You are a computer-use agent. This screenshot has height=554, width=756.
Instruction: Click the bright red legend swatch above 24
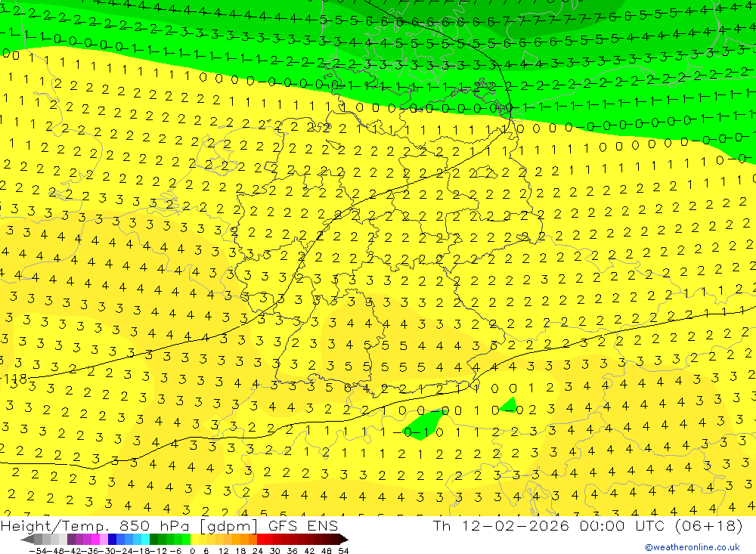[x=261, y=540]
